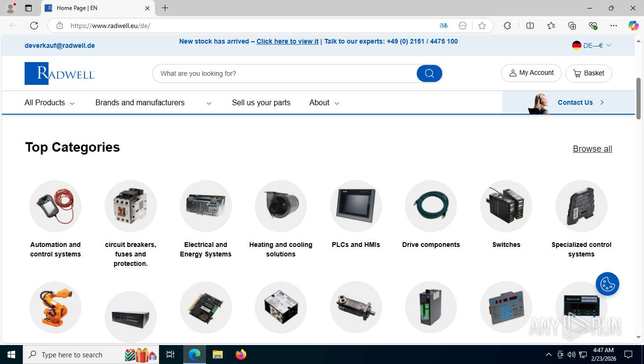
Task: Click the site search input field
Action: coord(285,73)
